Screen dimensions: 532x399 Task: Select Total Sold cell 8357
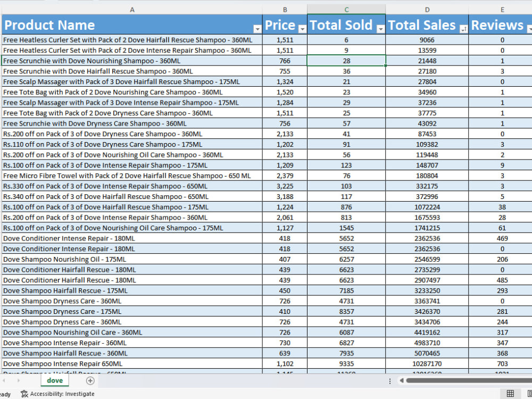click(x=346, y=311)
